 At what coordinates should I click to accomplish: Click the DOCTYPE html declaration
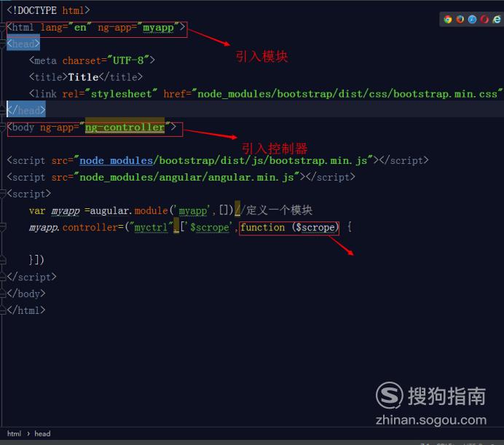point(48,10)
